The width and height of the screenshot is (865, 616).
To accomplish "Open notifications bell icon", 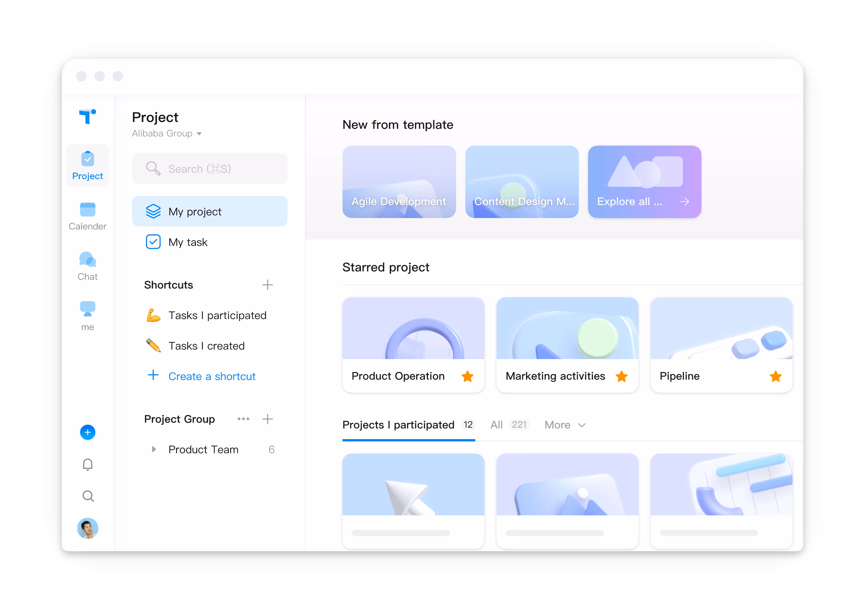I will pyautogui.click(x=88, y=464).
